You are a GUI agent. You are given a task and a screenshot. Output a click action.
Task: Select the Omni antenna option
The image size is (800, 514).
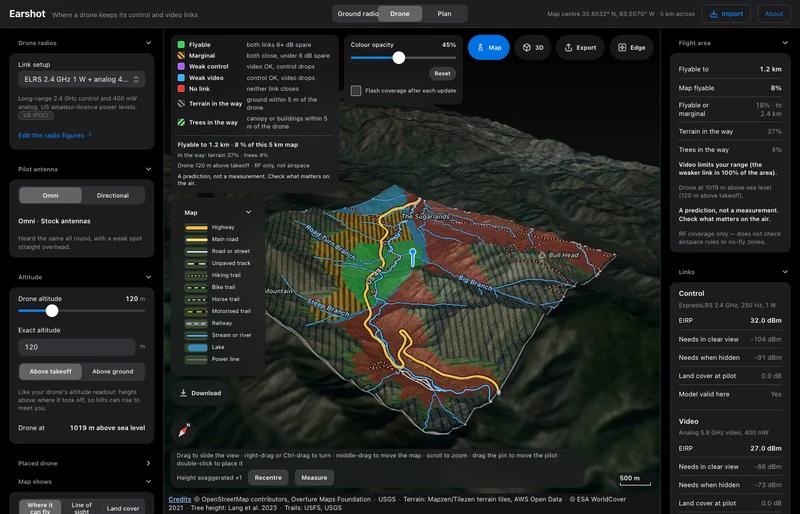tap(51, 195)
